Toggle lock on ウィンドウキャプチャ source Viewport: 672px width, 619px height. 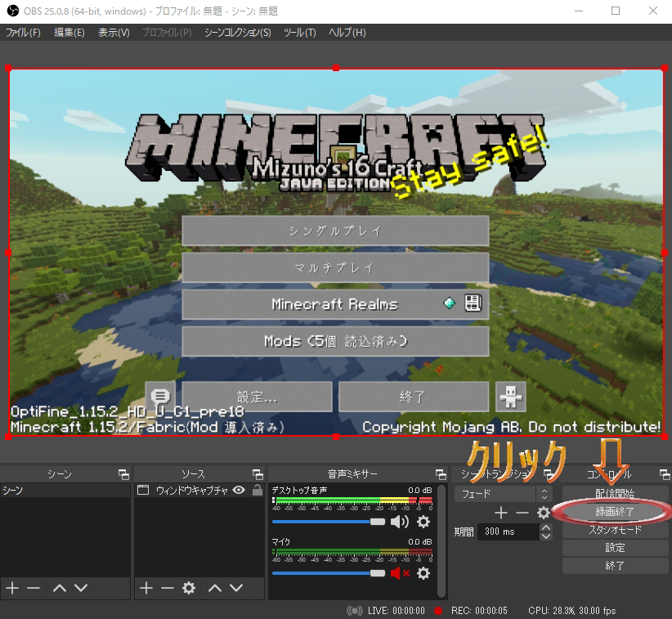[x=258, y=490]
